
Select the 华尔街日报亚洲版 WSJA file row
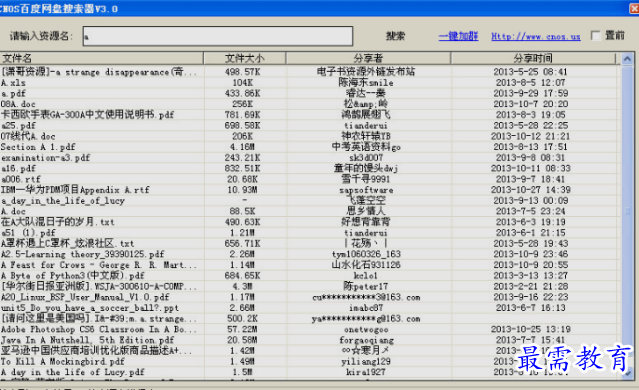click(x=310, y=286)
